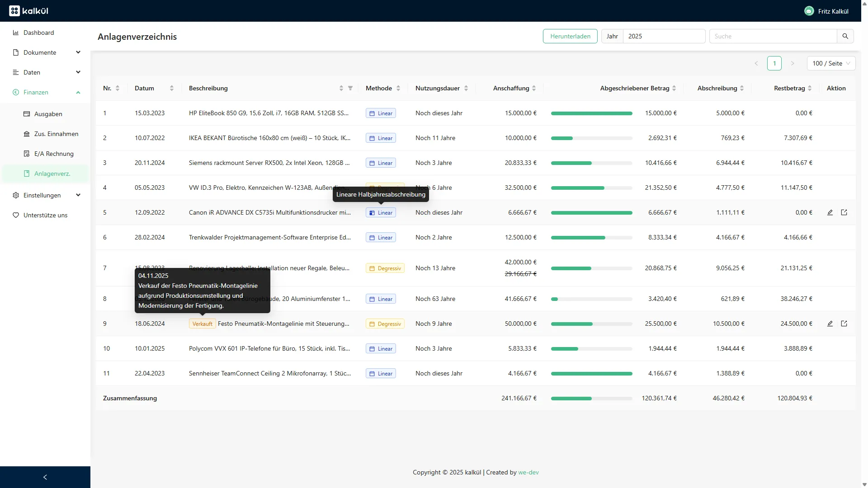This screenshot has height=488, width=868.
Task: Open Ausgaben in the sidebar
Action: point(48,114)
